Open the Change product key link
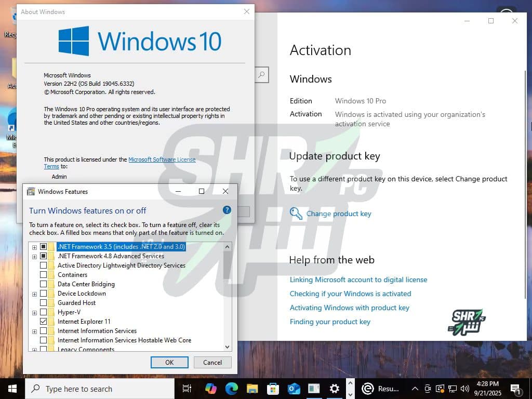Screen dimensions: 532x399 [x=339, y=214]
